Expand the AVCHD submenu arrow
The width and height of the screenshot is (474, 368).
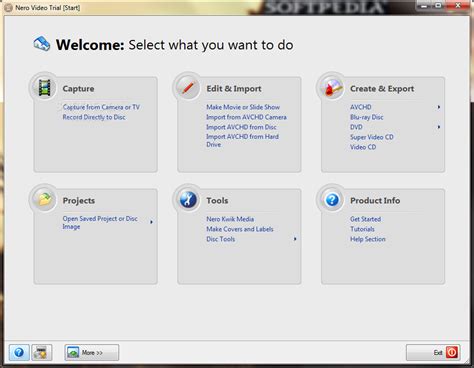[x=439, y=107]
